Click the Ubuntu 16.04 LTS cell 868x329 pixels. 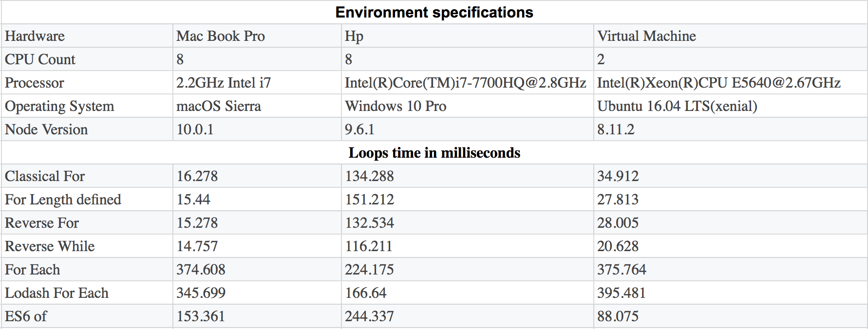[x=730, y=106]
